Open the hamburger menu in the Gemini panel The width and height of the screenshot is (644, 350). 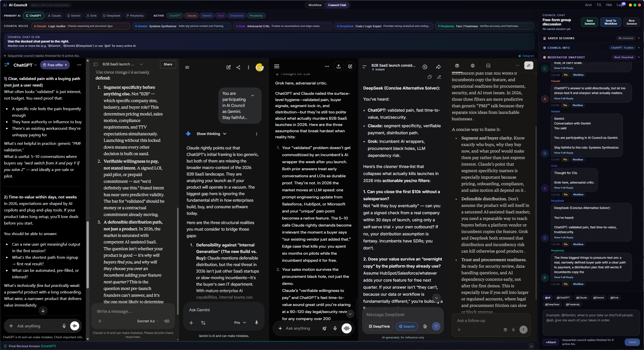coord(187,67)
